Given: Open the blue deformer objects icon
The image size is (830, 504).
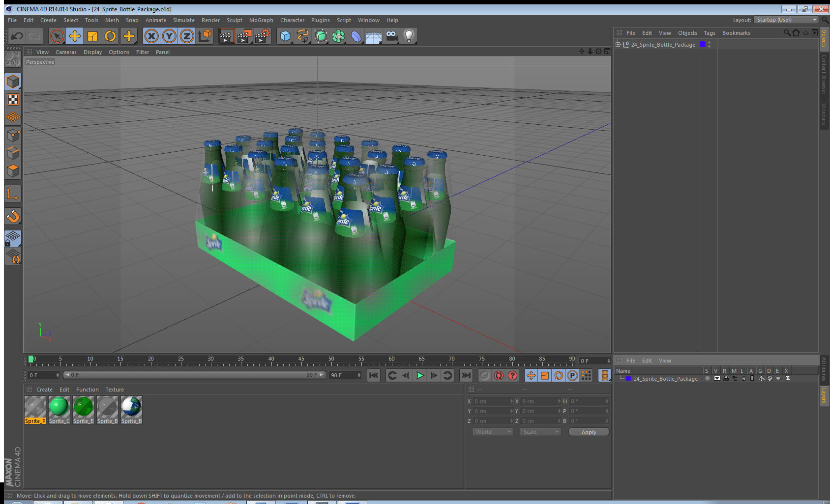Looking at the screenshot, I should 356,36.
